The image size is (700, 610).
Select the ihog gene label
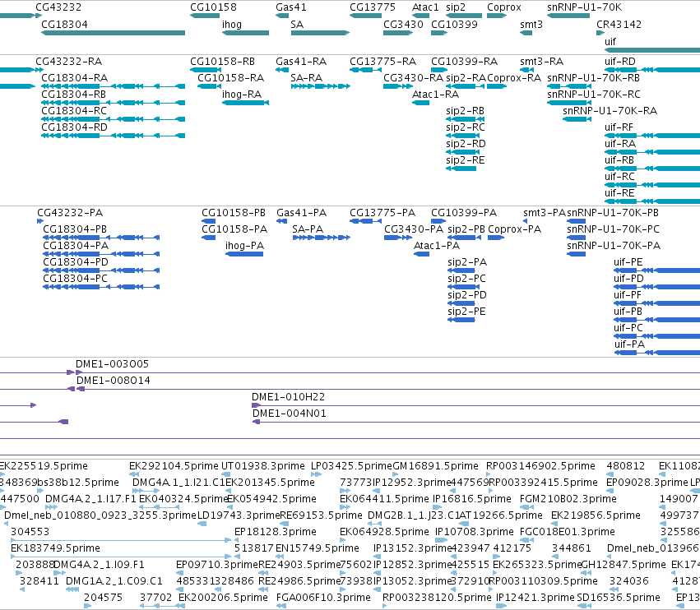(232, 24)
